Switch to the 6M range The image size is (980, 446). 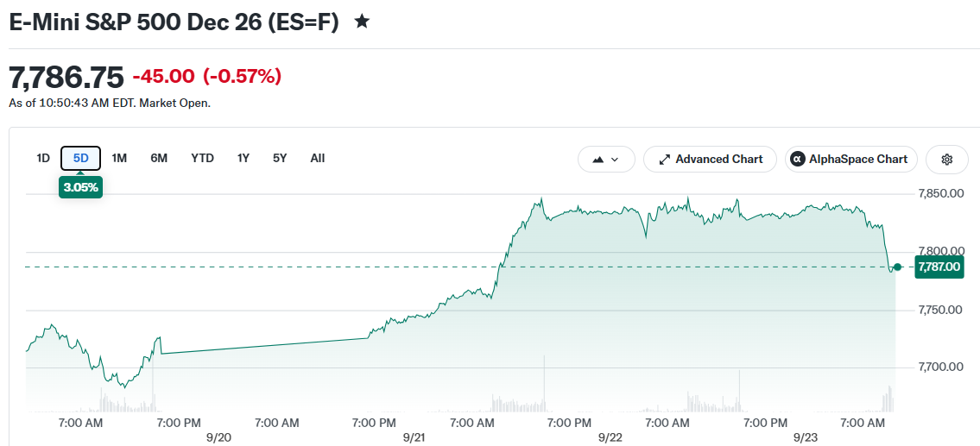click(159, 159)
